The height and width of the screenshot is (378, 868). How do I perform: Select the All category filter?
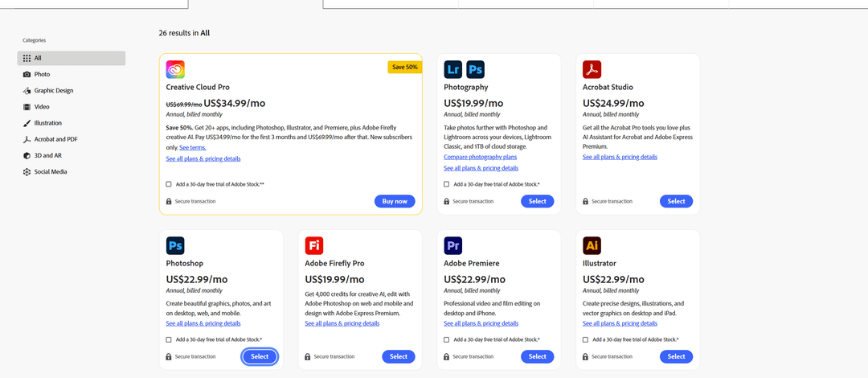[72, 58]
